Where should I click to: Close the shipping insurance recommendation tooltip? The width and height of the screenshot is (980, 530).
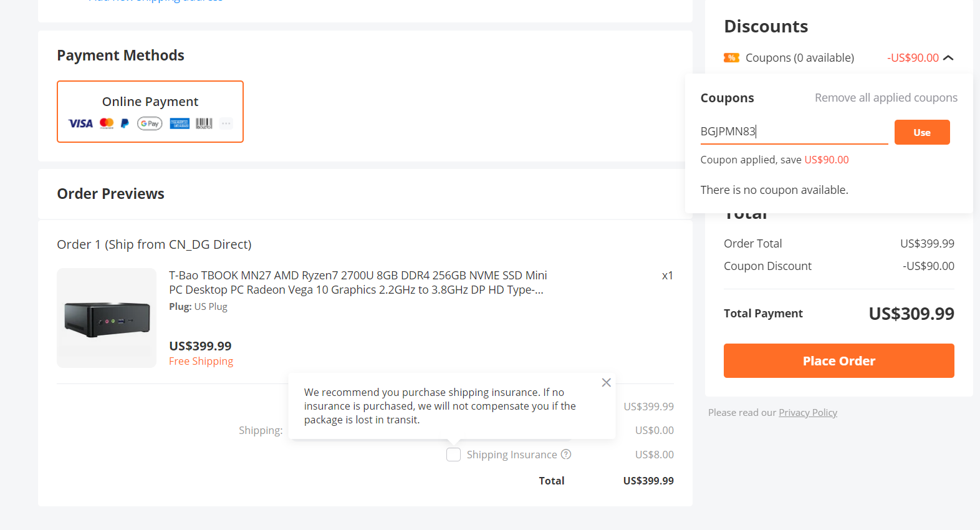606,383
